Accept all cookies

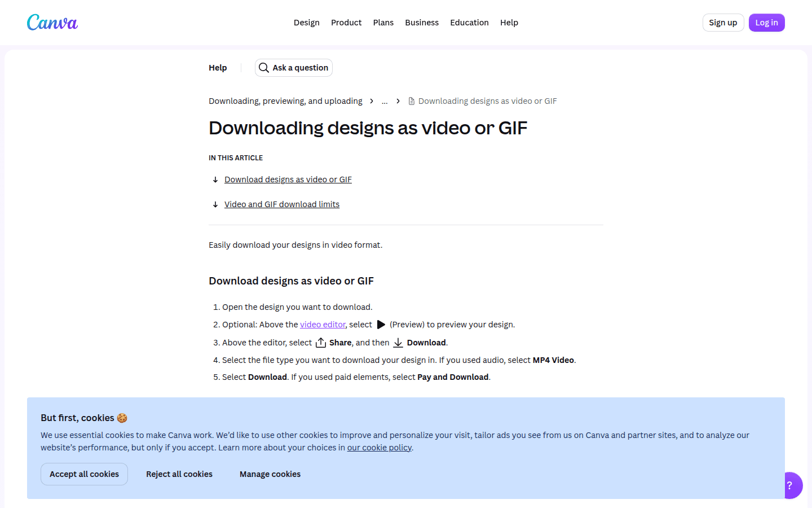(x=85, y=474)
